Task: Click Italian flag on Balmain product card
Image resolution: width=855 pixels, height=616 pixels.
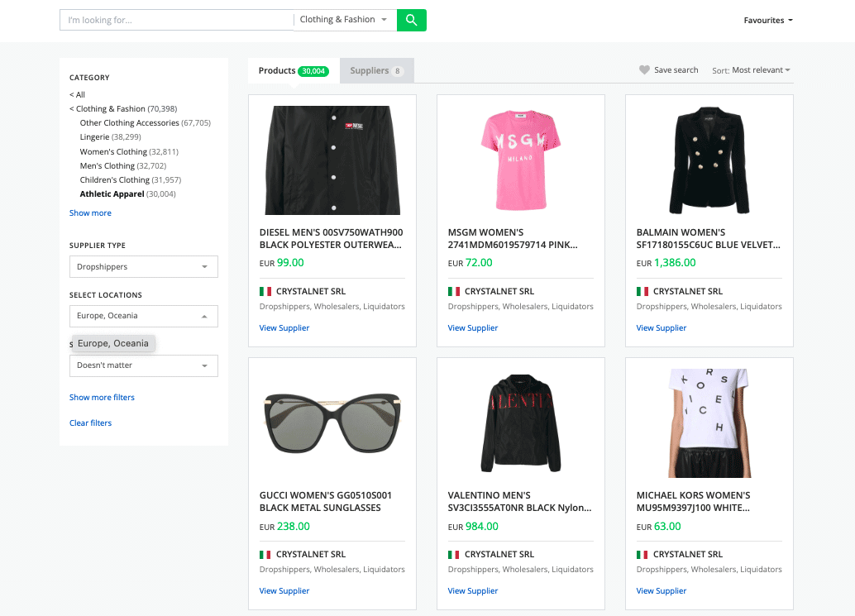Action: [x=642, y=292]
